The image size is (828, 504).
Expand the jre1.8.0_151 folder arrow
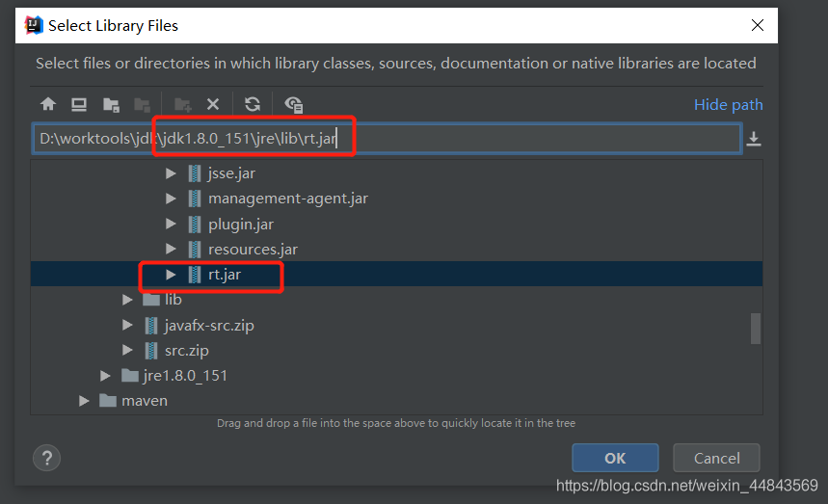coord(106,375)
